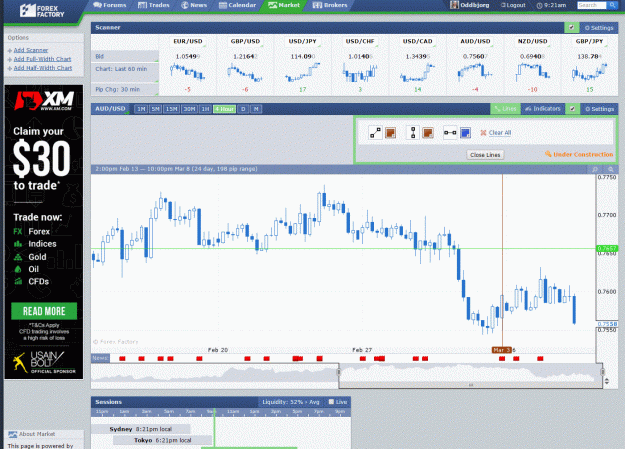Open vertical line color swatch
625x449 pixels.
tap(428, 133)
